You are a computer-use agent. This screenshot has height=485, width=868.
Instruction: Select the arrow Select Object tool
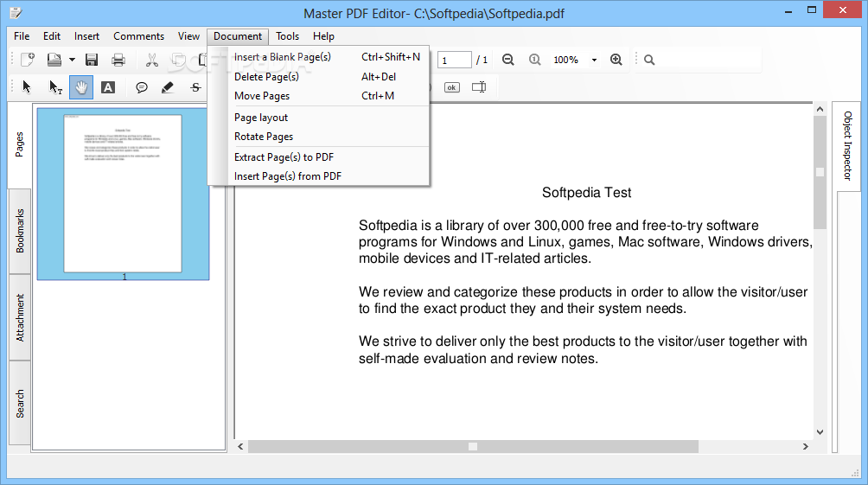tap(27, 87)
